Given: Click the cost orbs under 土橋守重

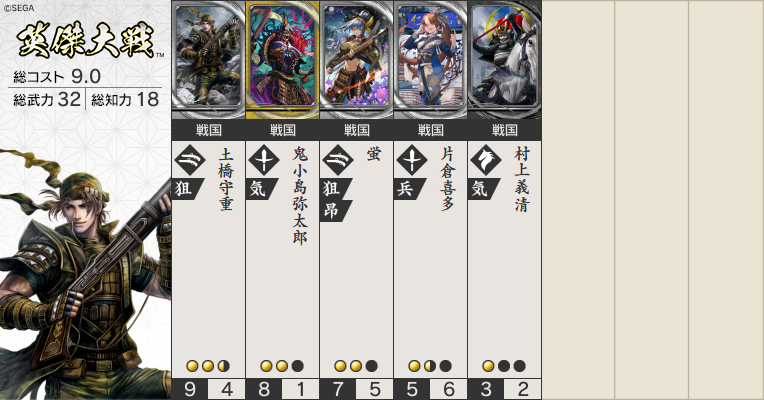Looking at the screenshot, I should (x=208, y=366).
